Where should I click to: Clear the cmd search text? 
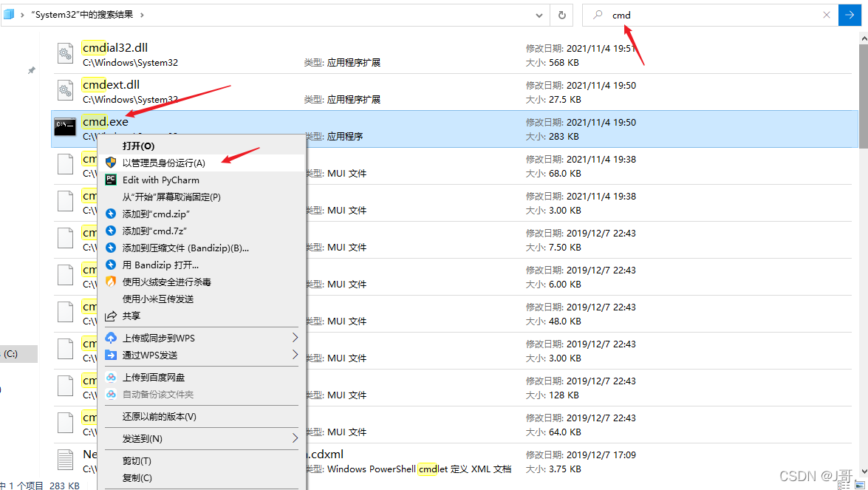[x=827, y=15]
